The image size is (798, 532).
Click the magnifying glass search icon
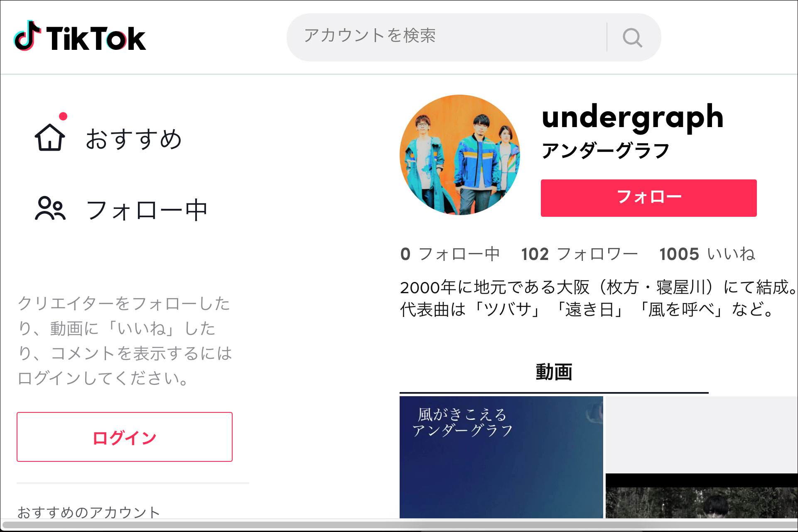coord(632,38)
